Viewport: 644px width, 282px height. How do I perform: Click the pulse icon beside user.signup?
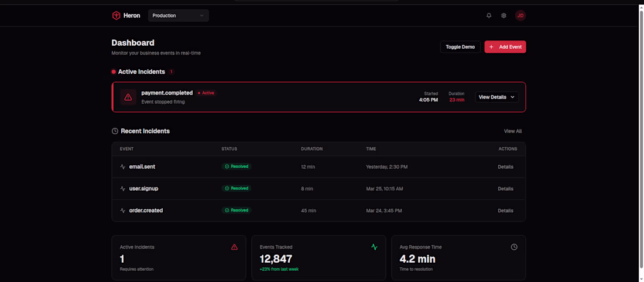click(123, 189)
